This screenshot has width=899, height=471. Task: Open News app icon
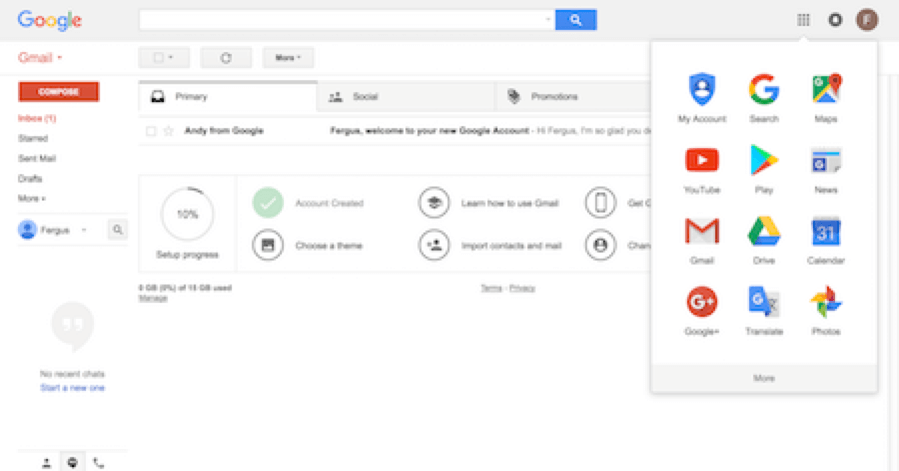[826, 161]
